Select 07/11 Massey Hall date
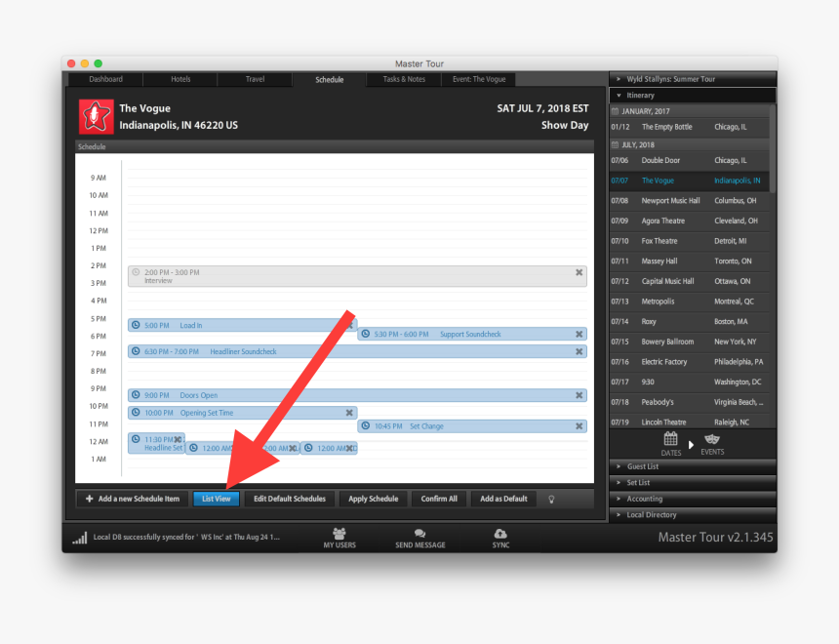Image resolution: width=839 pixels, height=644 pixels. (x=689, y=262)
